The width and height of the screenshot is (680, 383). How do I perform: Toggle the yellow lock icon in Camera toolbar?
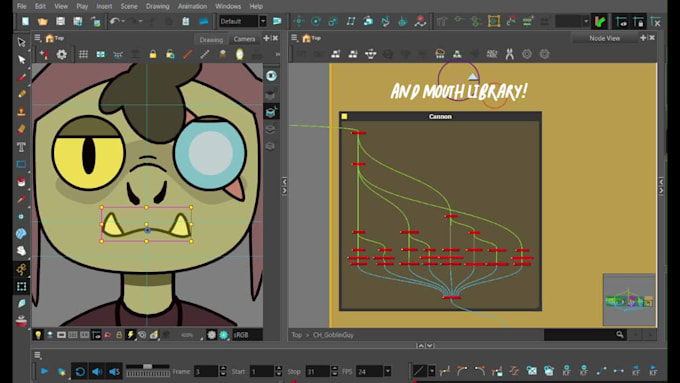(153, 54)
